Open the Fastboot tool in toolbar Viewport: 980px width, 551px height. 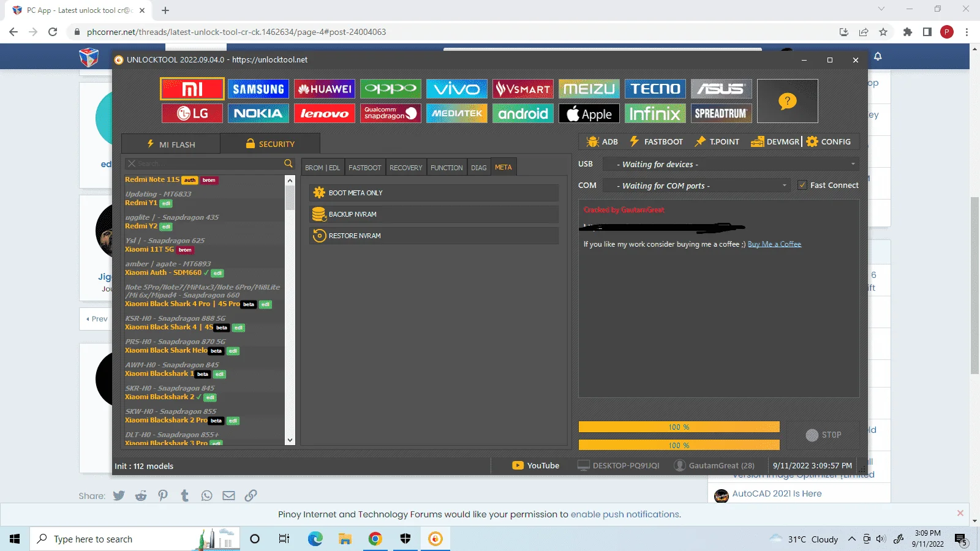[x=657, y=141]
